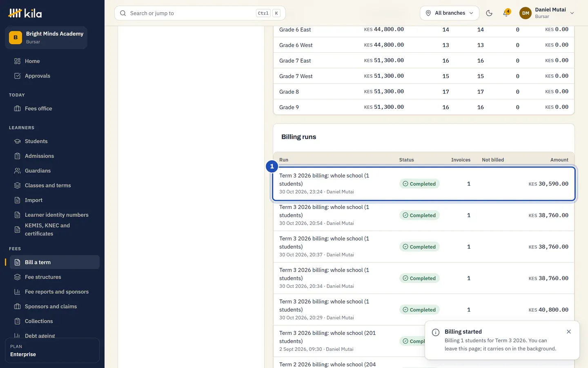Image resolution: width=588 pixels, height=368 pixels.
Task: Click the Admissions clipboard icon
Action: coord(17,156)
